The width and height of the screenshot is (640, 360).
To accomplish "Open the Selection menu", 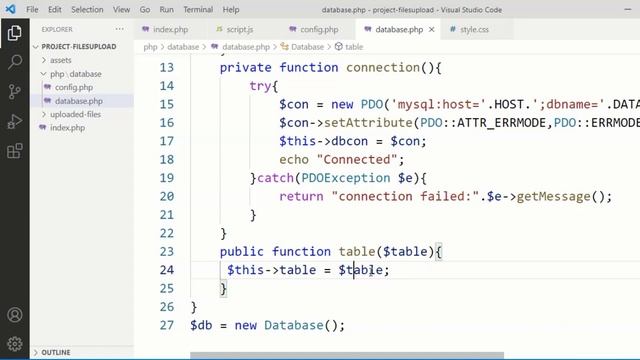I will (87, 9).
